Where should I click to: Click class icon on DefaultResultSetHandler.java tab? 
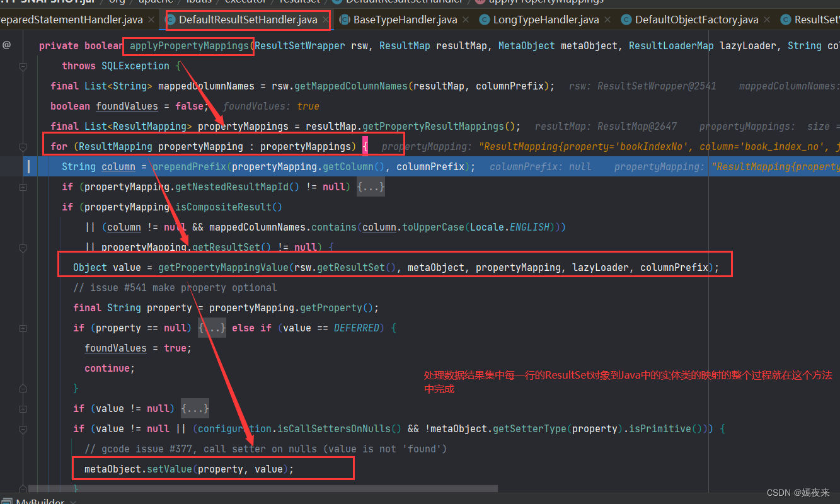click(x=170, y=20)
